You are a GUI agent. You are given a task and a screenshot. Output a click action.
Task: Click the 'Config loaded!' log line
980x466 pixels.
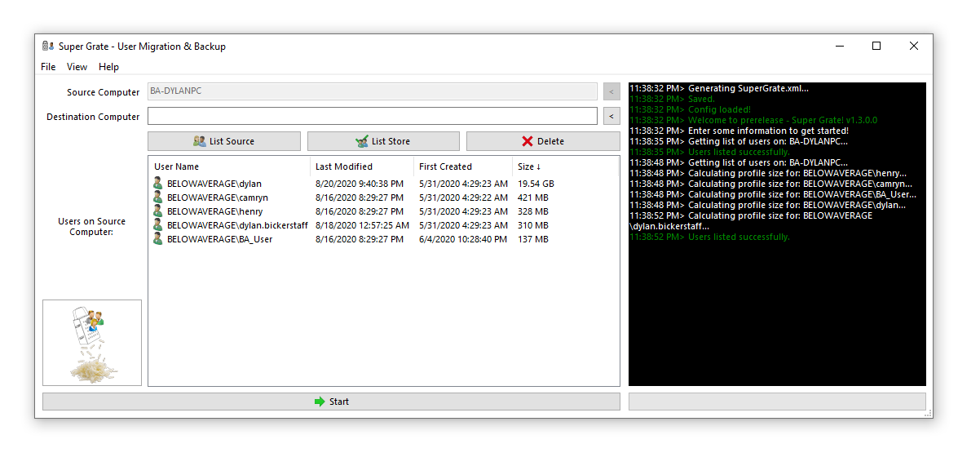tap(690, 109)
